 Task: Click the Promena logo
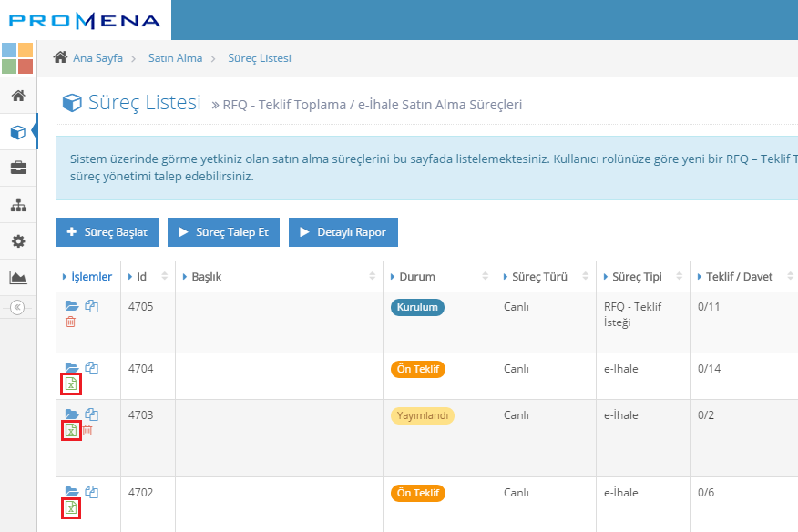(85, 21)
